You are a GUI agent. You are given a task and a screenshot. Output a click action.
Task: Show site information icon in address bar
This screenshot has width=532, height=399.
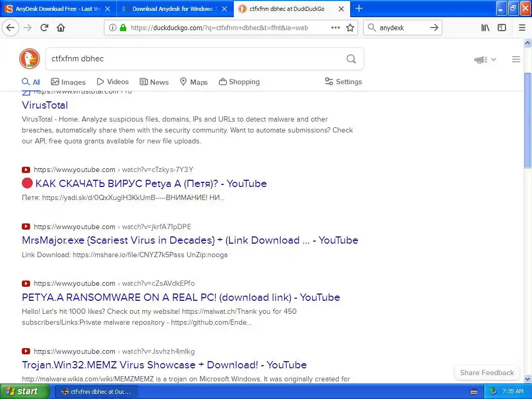pyautogui.click(x=112, y=28)
